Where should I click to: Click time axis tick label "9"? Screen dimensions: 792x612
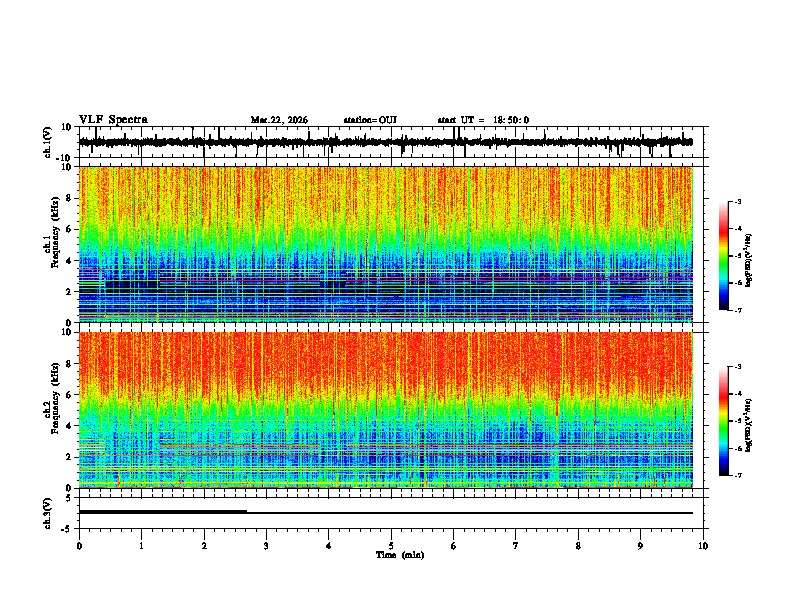(x=640, y=546)
